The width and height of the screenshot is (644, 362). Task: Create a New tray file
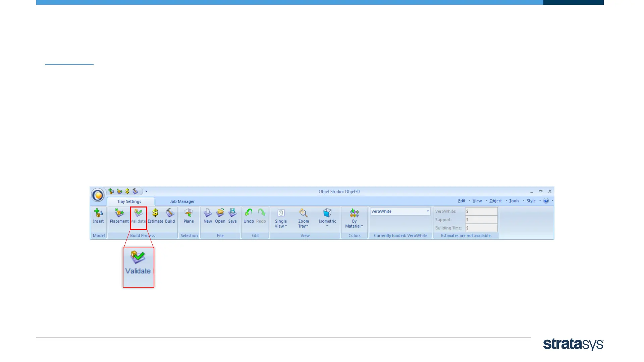coord(208,216)
